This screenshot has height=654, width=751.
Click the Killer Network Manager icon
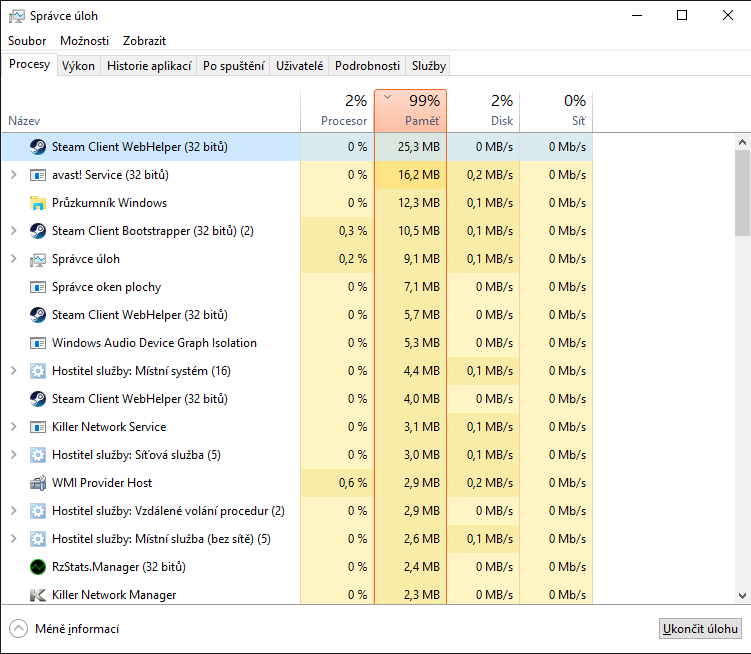38,595
